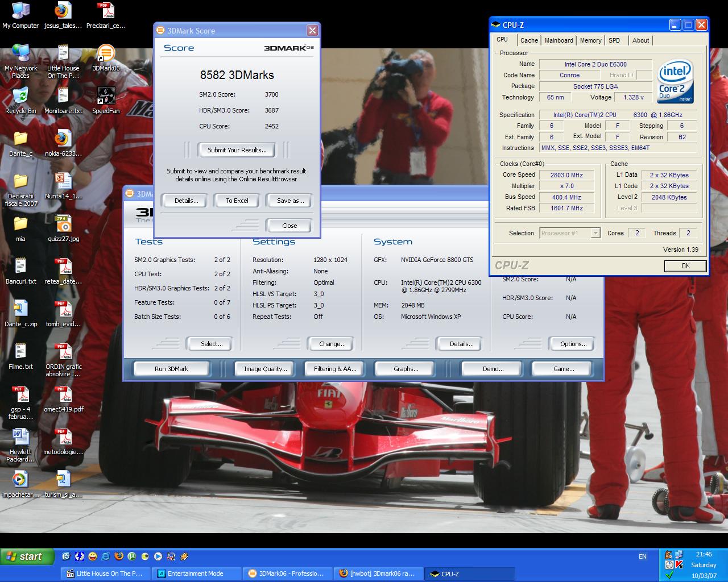Screen dimensions: 728x582
Task: Click Change button under Settings
Action: pos(332,344)
